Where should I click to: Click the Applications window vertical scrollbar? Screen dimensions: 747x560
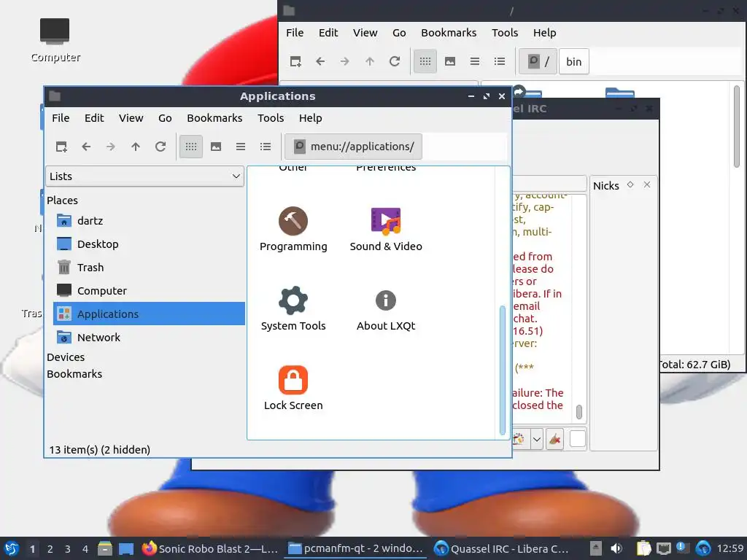[x=502, y=370]
